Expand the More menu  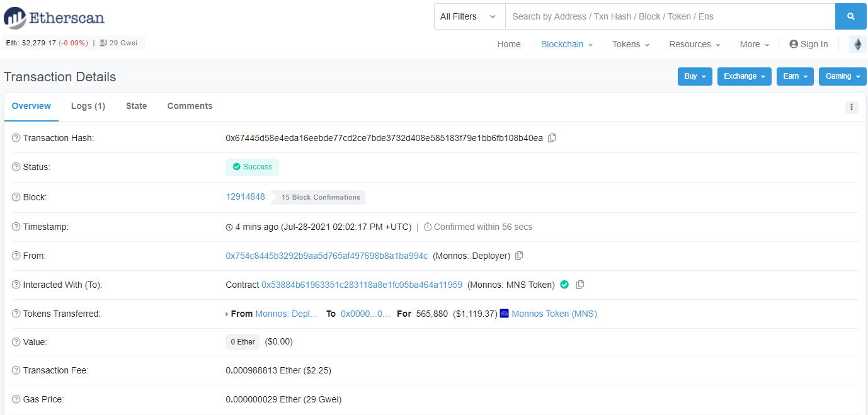[x=755, y=44]
